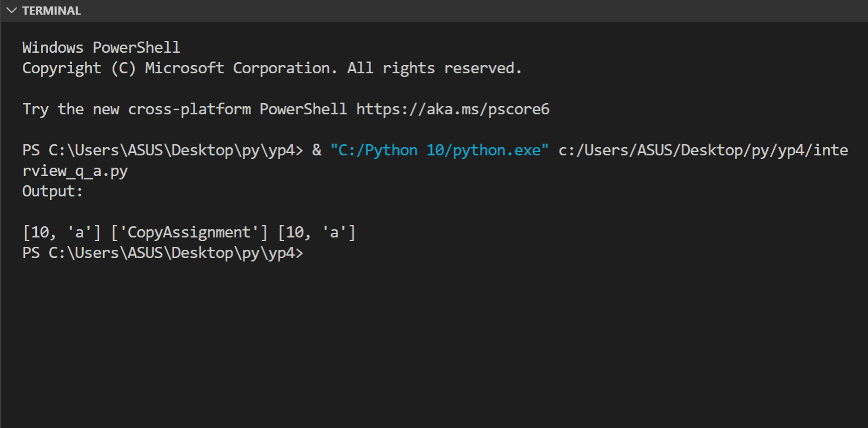Click the wrapped text rview_q_a.py

[74, 171]
